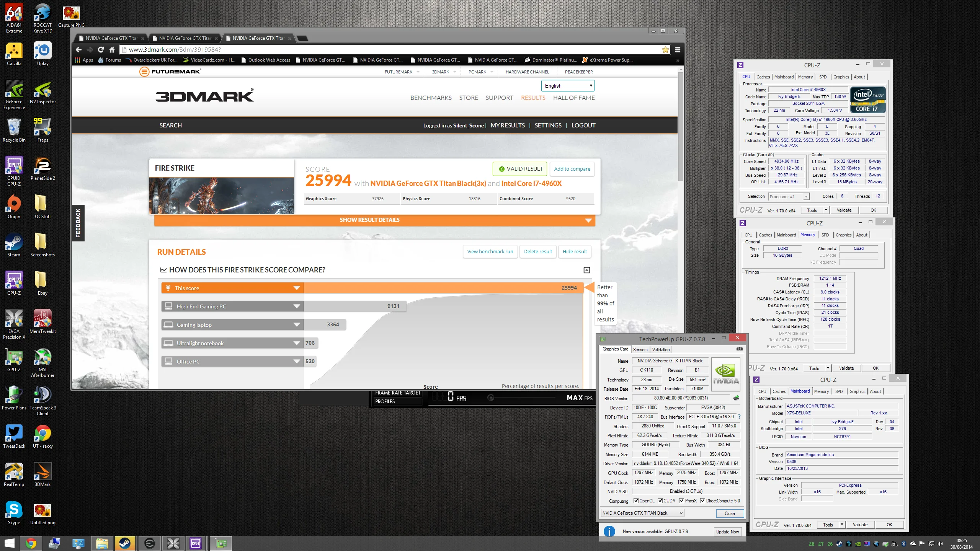Click the Chrome bookmark star icon
Screen dimensions: 980x551
[665, 49]
